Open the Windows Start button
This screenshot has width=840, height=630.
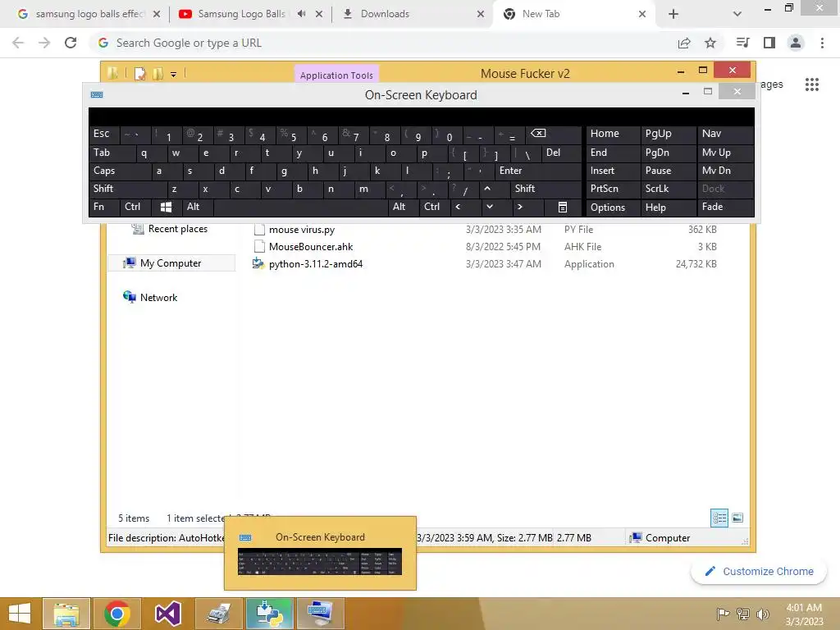coord(20,614)
